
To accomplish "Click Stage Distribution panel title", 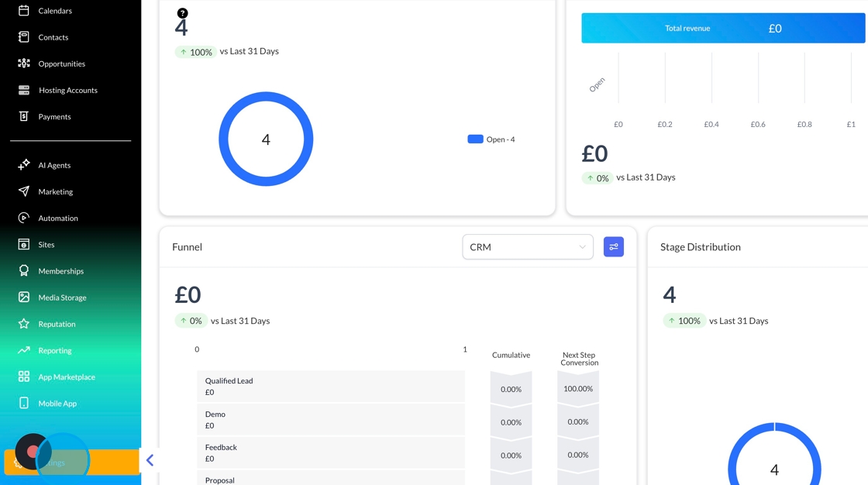I will coord(701,247).
